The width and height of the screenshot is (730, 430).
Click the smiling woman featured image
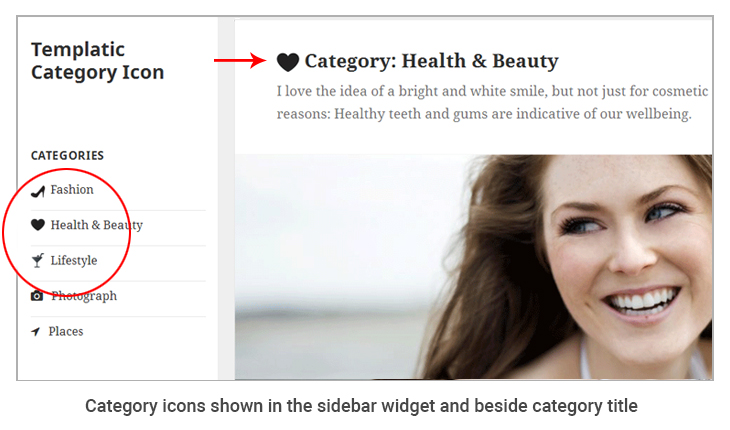[473, 267]
